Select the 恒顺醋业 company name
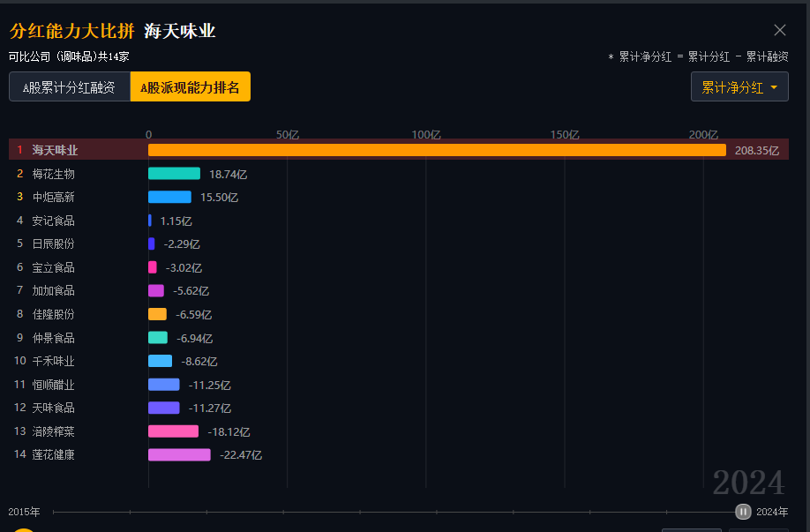This screenshot has width=810, height=532. (x=53, y=385)
